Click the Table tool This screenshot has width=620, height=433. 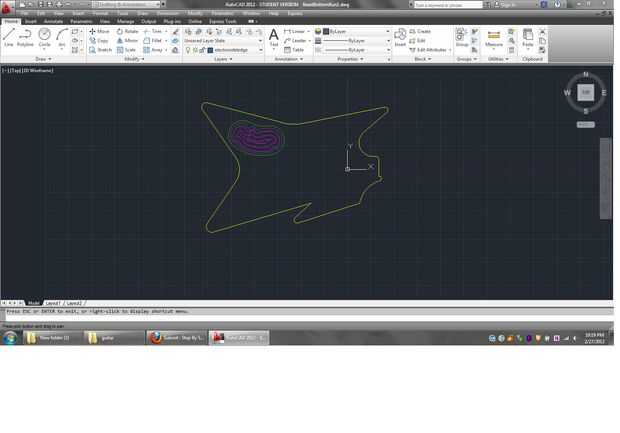(x=294, y=50)
